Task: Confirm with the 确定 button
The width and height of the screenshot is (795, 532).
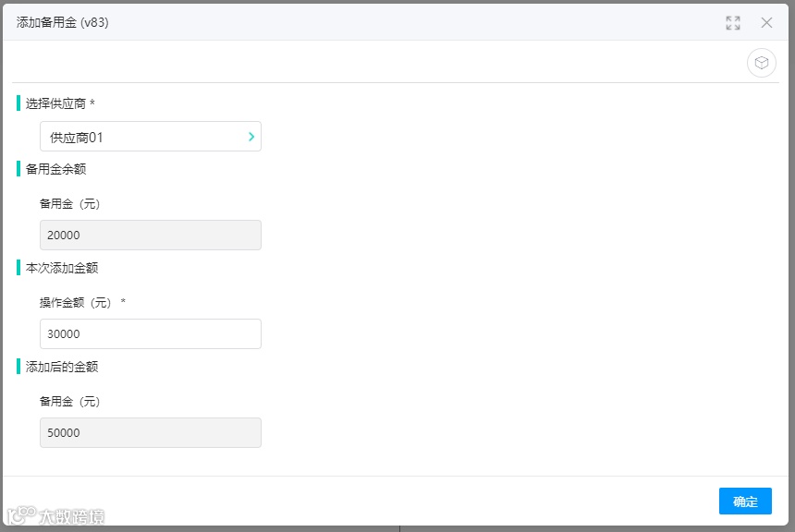Action: pyautogui.click(x=745, y=502)
